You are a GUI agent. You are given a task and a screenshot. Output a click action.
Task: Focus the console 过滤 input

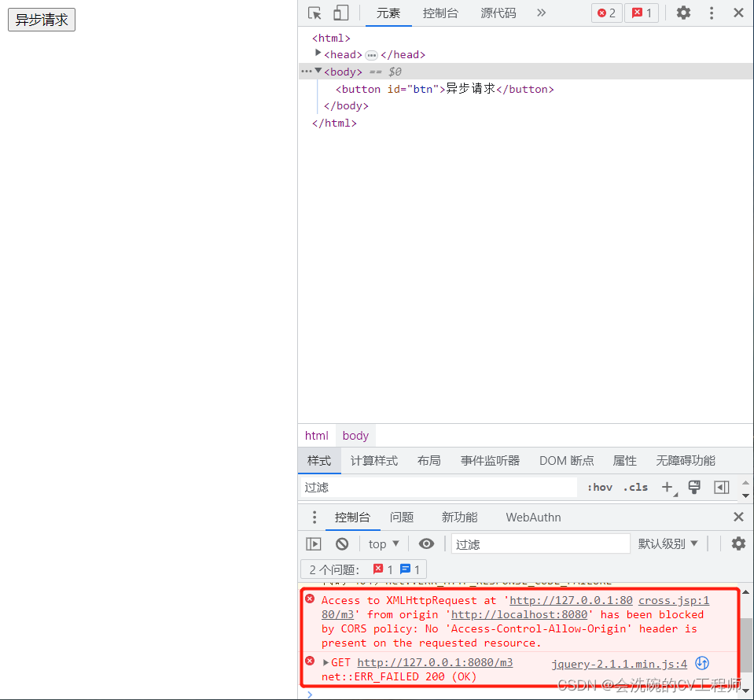[540, 544]
